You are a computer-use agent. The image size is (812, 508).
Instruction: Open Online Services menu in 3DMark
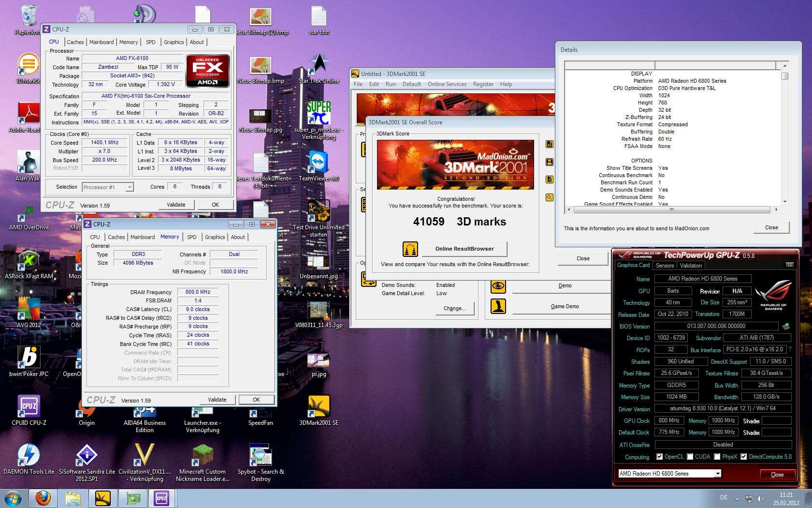[x=447, y=84]
